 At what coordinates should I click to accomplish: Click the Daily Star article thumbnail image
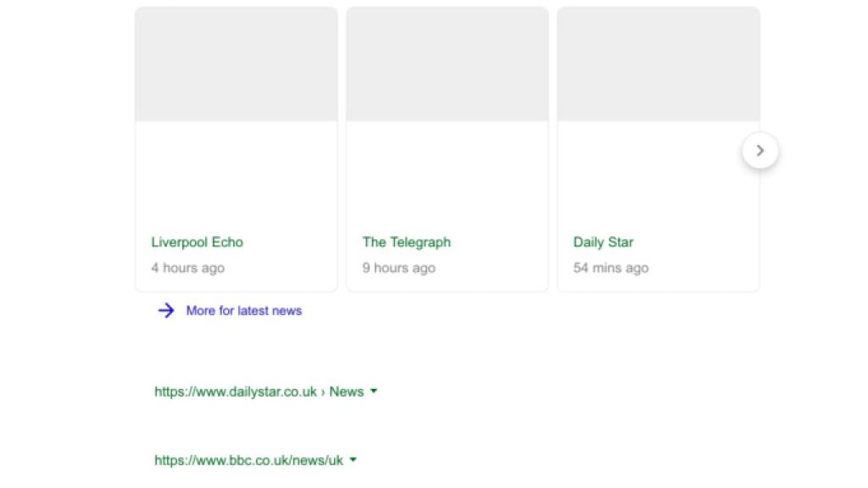(x=659, y=63)
